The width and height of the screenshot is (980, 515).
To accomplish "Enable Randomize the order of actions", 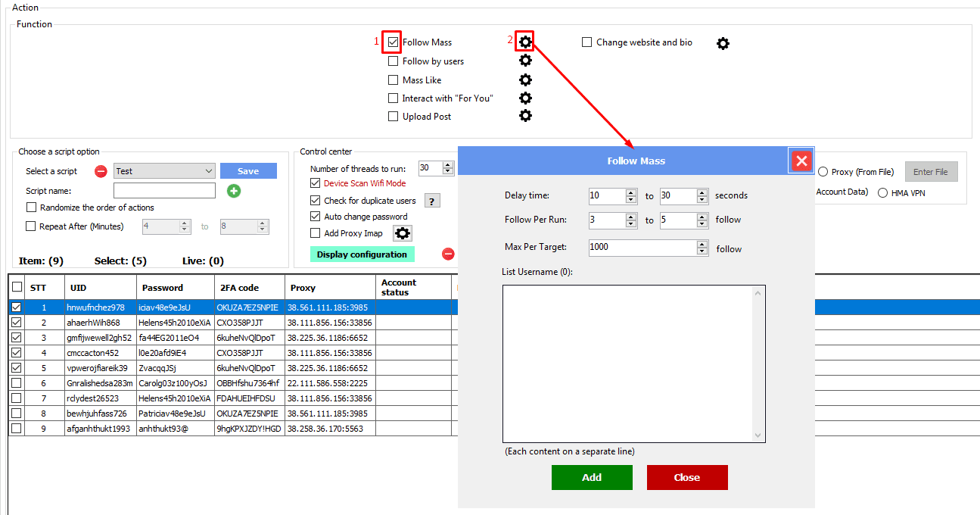I will [31, 208].
